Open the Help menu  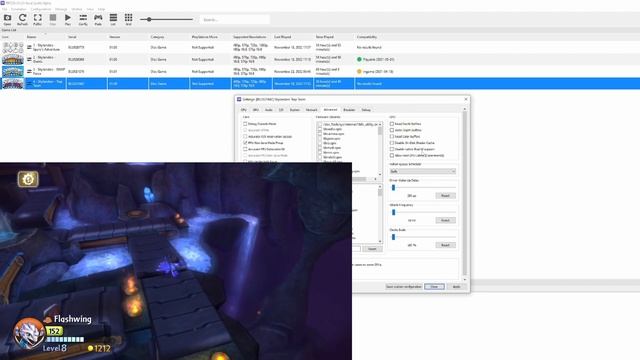click(x=101, y=9)
